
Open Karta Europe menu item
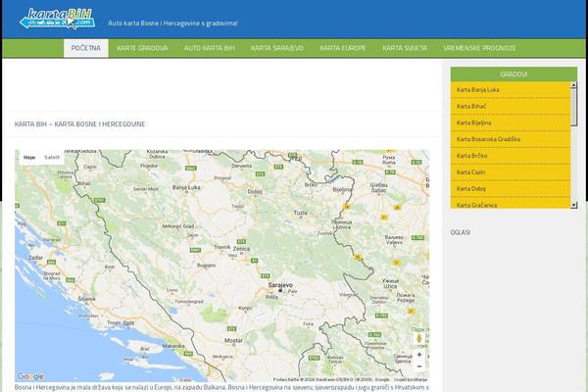[x=343, y=48]
